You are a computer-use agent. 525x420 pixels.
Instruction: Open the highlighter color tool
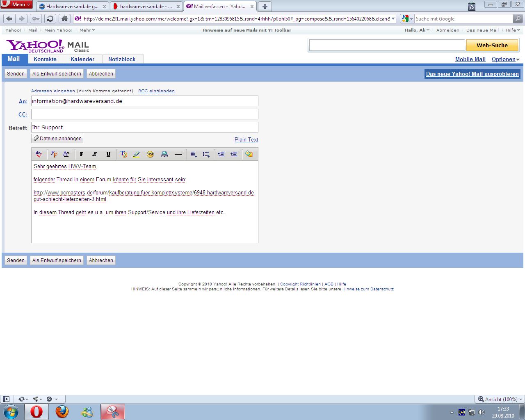[137, 154]
